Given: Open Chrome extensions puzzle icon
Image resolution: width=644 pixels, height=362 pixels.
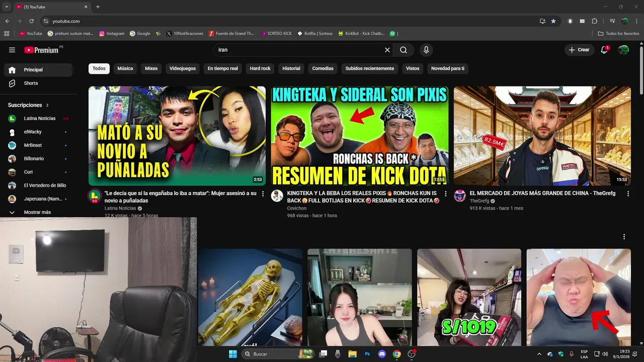Looking at the screenshot, I should pyautogui.click(x=595, y=21).
